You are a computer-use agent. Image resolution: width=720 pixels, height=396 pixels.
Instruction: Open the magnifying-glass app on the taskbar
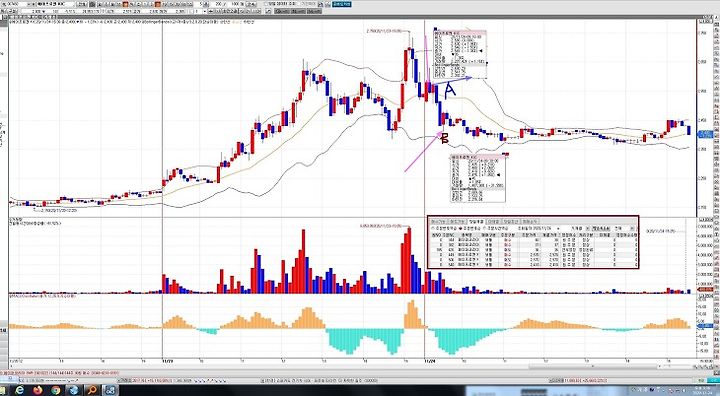(x=92, y=390)
